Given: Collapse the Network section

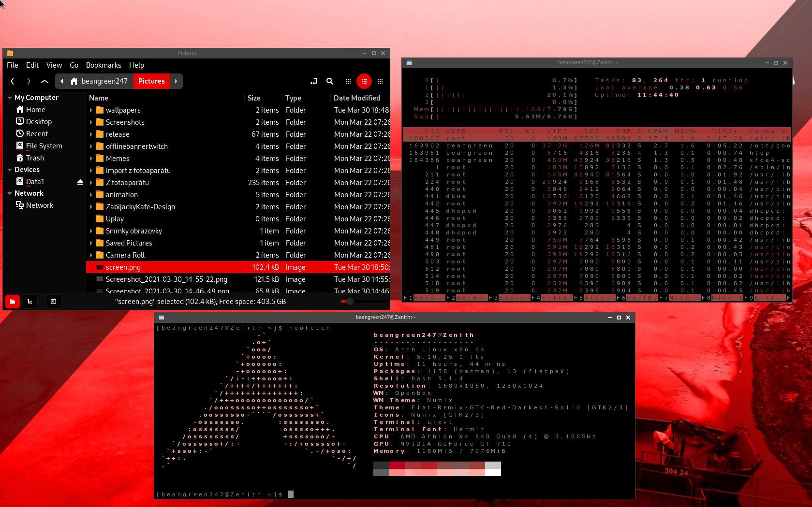Looking at the screenshot, I should [x=10, y=193].
